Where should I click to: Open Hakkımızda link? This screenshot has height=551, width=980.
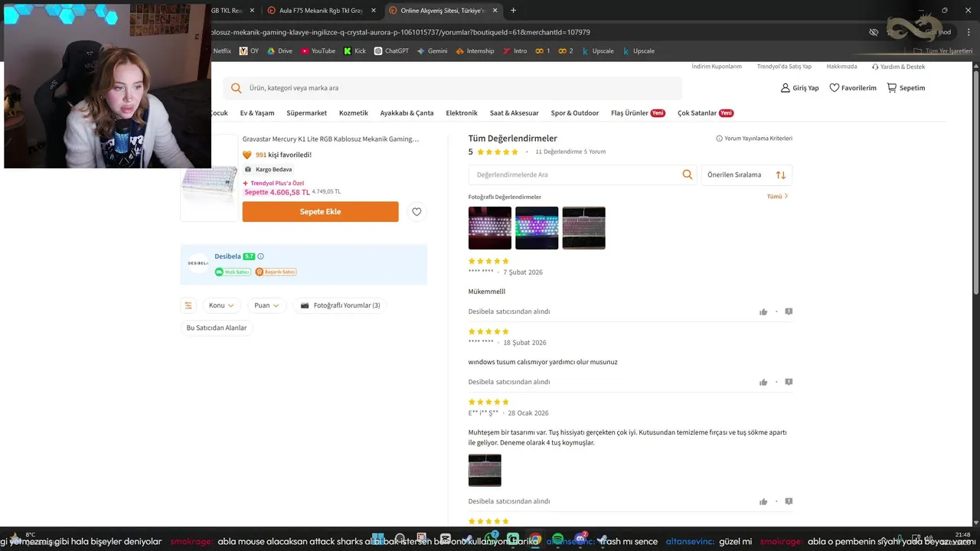point(841,67)
